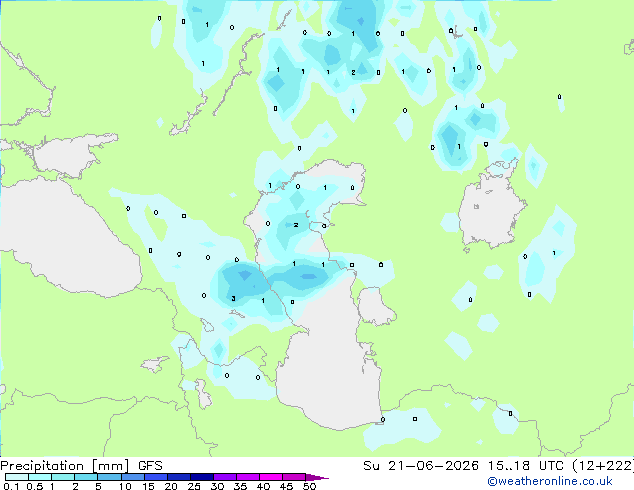Click the 35–40 mm violet legend swatch
This screenshot has width=634, height=490.
click(247, 477)
